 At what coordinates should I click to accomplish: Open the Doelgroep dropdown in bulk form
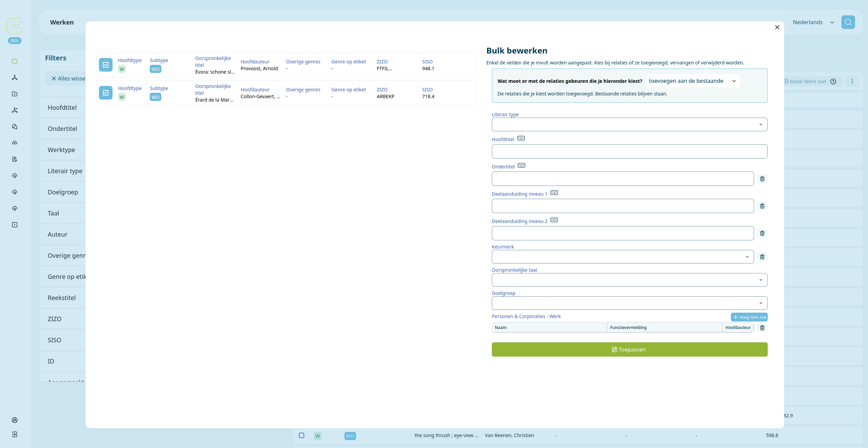[630, 303]
